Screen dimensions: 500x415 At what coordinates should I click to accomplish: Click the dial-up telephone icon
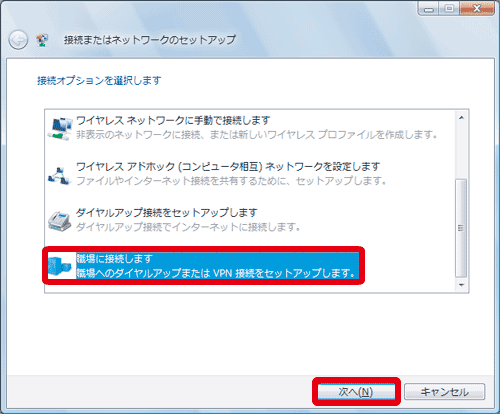click(x=59, y=221)
